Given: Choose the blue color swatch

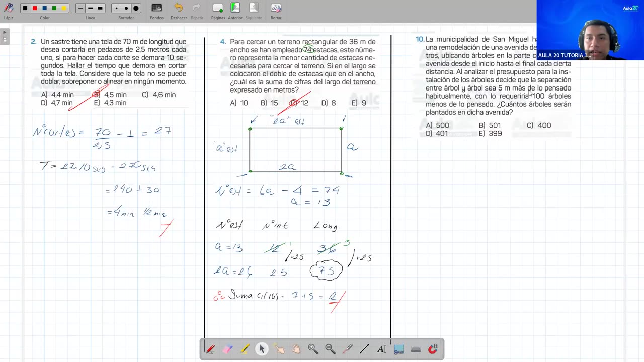Looking at the screenshot, I should 44,8.
